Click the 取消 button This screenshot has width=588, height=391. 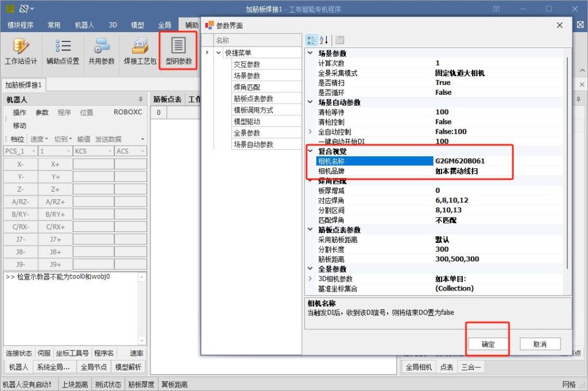click(540, 344)
